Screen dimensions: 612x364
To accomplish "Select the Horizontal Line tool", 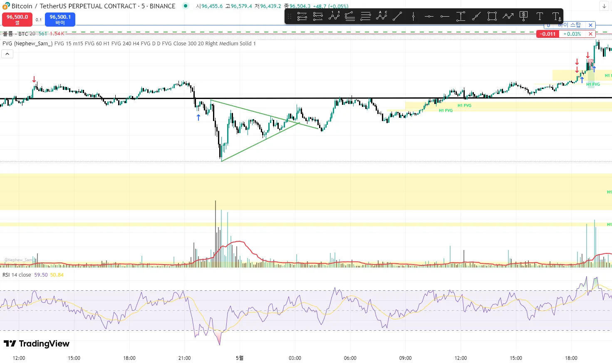I will (429, 17).
